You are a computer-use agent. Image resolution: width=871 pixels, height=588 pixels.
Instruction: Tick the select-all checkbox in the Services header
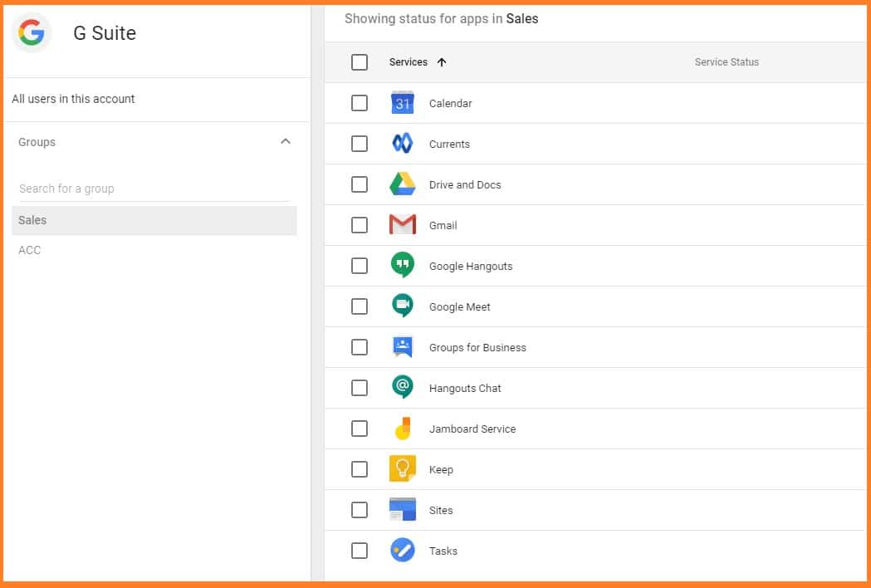point(360,62)
